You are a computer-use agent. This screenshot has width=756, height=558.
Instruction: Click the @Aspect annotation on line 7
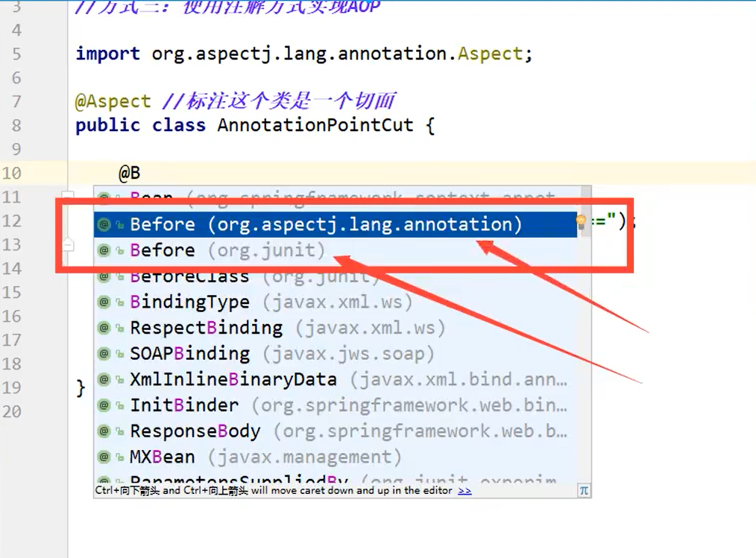(113, 101)
